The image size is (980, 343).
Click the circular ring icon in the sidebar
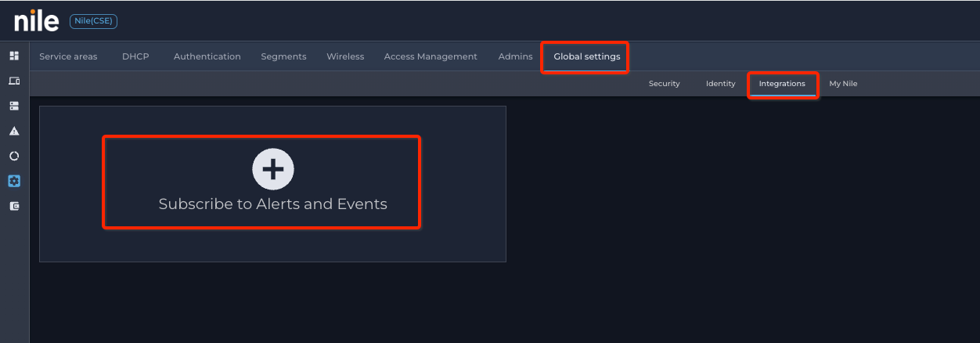coord(14,156)
